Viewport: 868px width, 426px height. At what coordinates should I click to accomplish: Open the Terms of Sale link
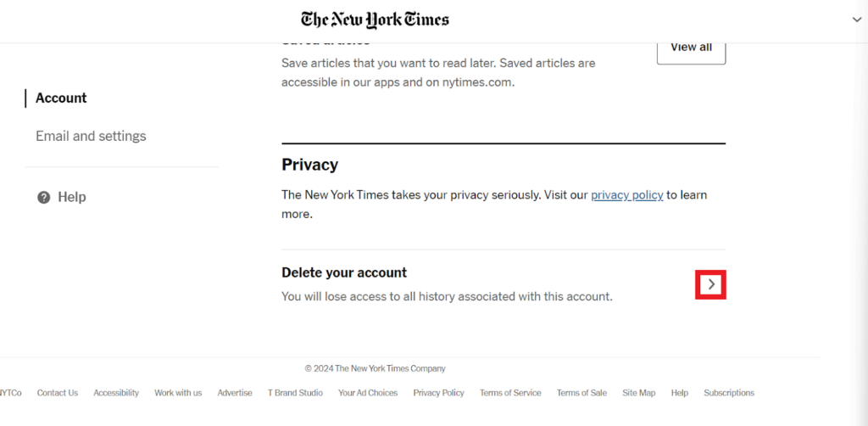[x=581, y=393]
